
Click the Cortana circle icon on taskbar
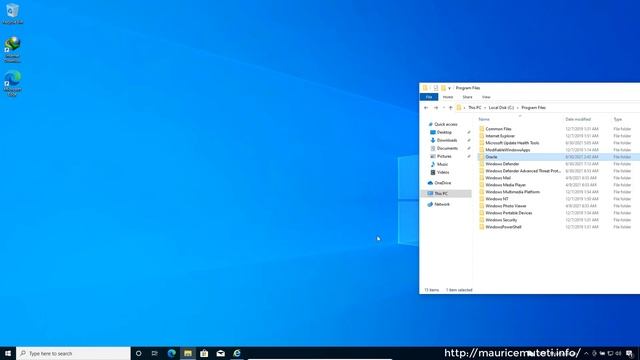[138, 353]
